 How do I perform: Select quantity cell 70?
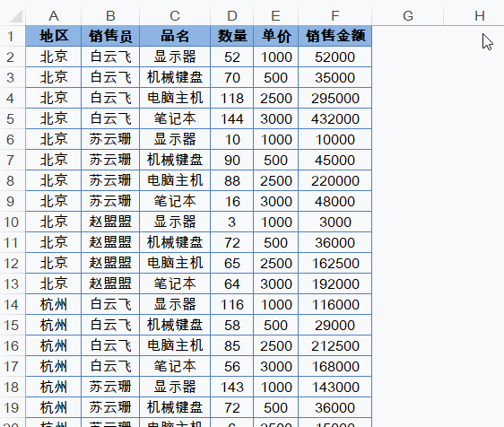(x=232, y=77)
